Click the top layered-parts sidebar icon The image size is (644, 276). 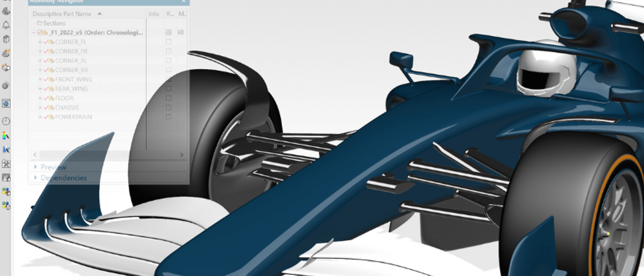[x=6, y=11]
